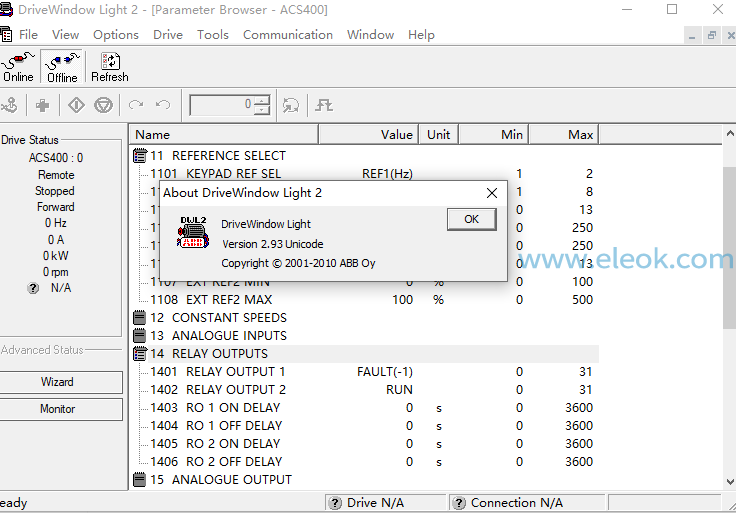Select parameter 1405 RO 2 ON DELAY

(x=215, y=444)
